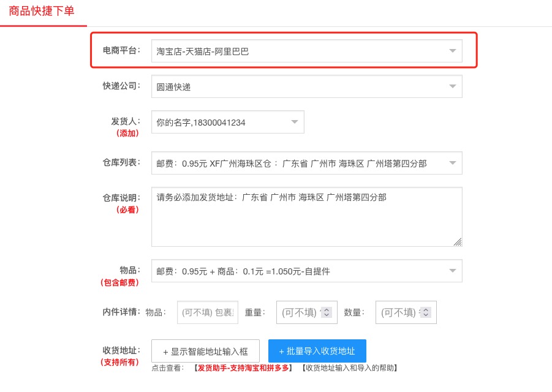Expand the 快递公司 圆通快递 dropdown
Viewport: 552px width, 392px height.
click(452, 86)
